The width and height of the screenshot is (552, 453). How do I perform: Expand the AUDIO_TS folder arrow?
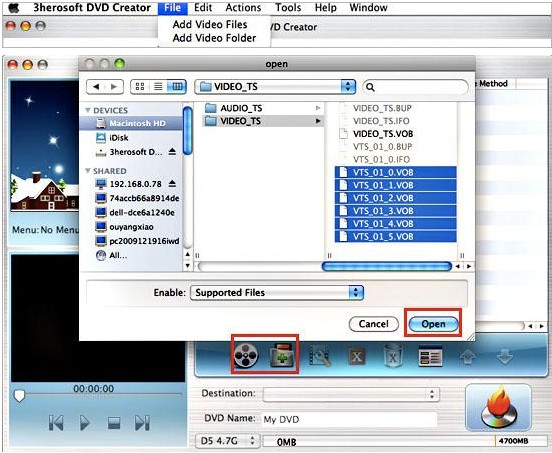tap(318, 108)
